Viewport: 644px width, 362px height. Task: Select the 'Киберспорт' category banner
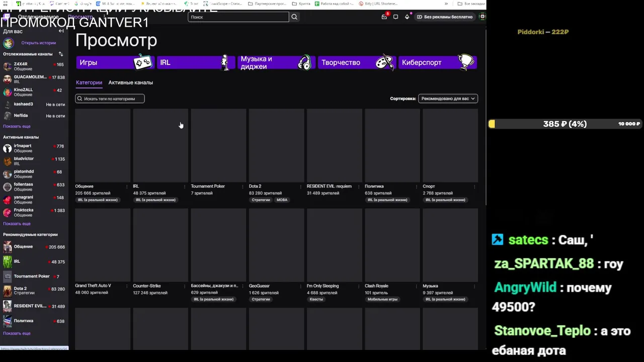pyautogui.click(x=437, y=62)
